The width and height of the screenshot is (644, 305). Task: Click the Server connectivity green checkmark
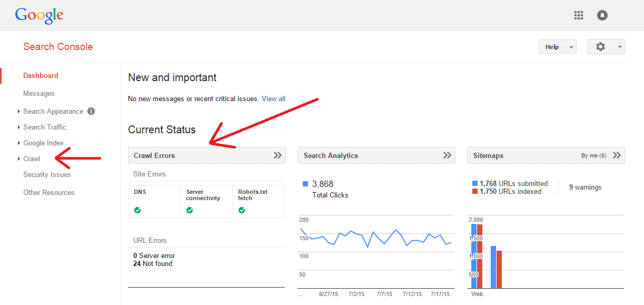tap(190, 210)
